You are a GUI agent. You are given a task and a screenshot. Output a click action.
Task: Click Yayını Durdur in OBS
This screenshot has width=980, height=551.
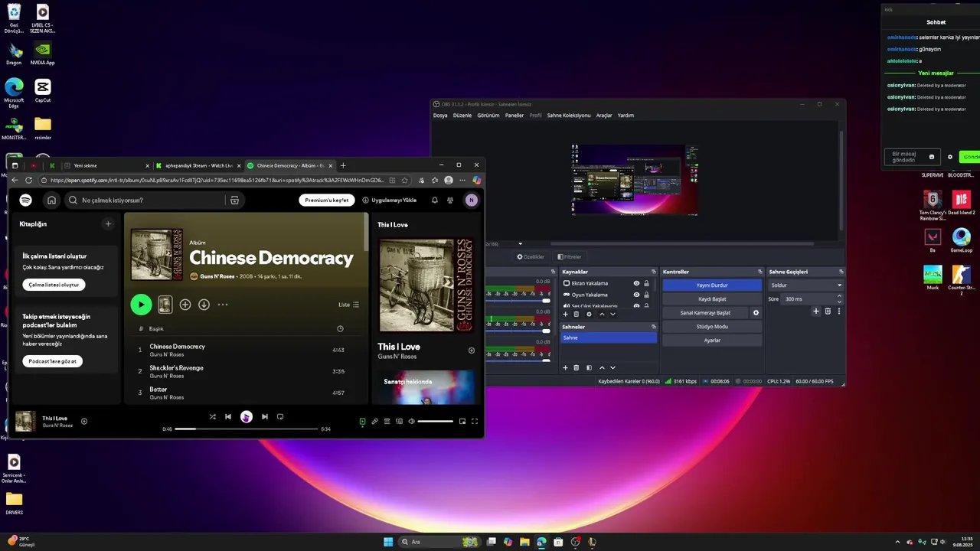point(712,285)
